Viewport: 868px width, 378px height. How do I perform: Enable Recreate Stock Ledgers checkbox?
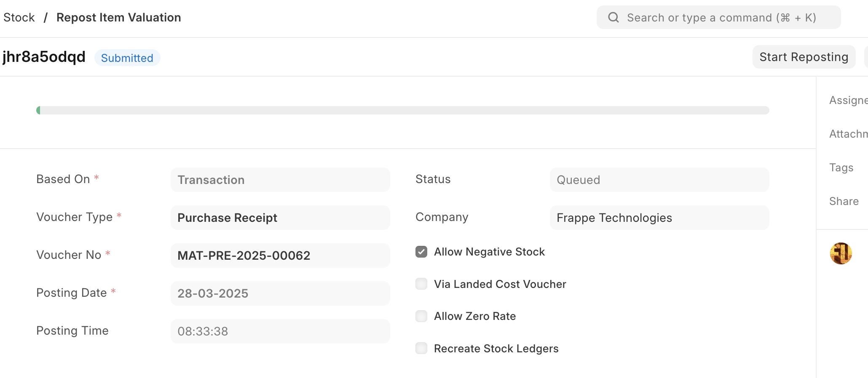(x=421, y=349)
